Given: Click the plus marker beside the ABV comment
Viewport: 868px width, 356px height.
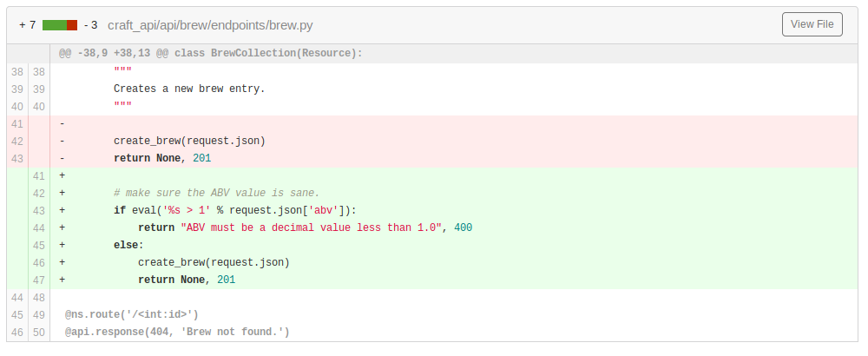Looking at the screenshot, I should [62, 193].
